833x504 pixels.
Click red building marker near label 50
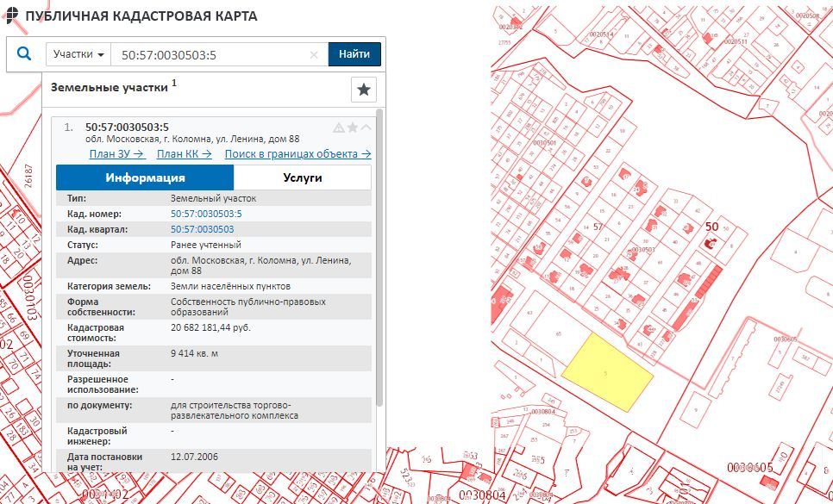pyautogui.click(x=711, y=244)
